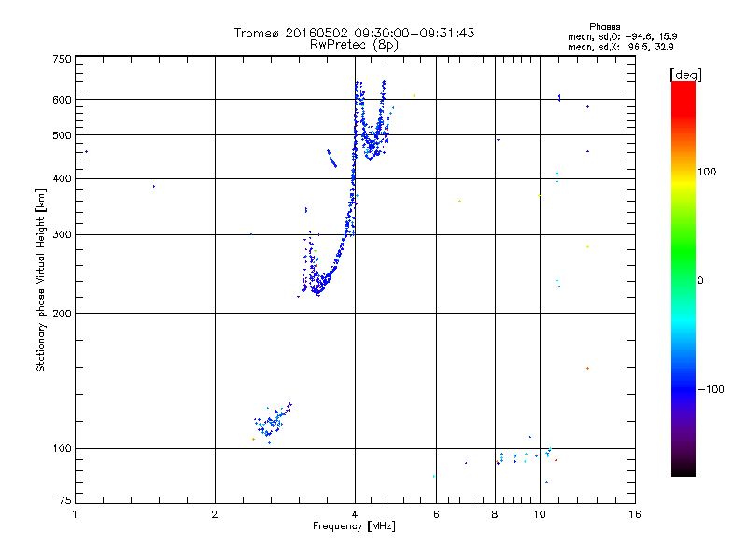This screenshot has height=560, width=747.
Task: Click y-axis tick label '750'
Action: (x=62, y=59)
